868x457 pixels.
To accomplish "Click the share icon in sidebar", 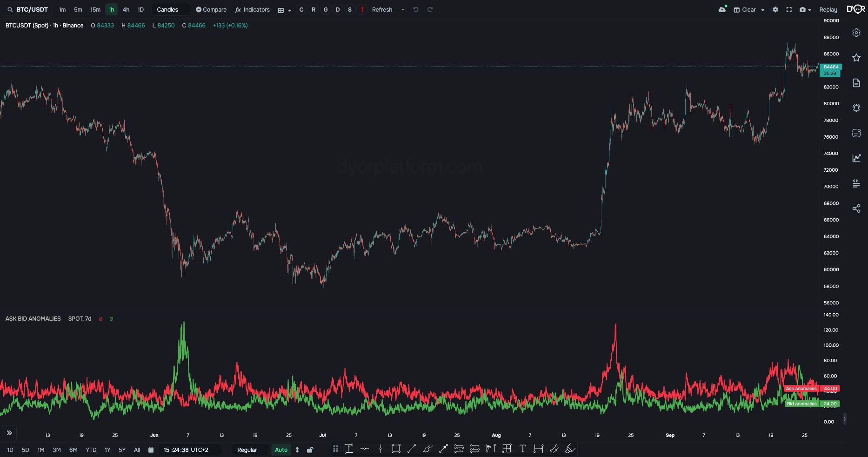I will [x=856, y=208].
